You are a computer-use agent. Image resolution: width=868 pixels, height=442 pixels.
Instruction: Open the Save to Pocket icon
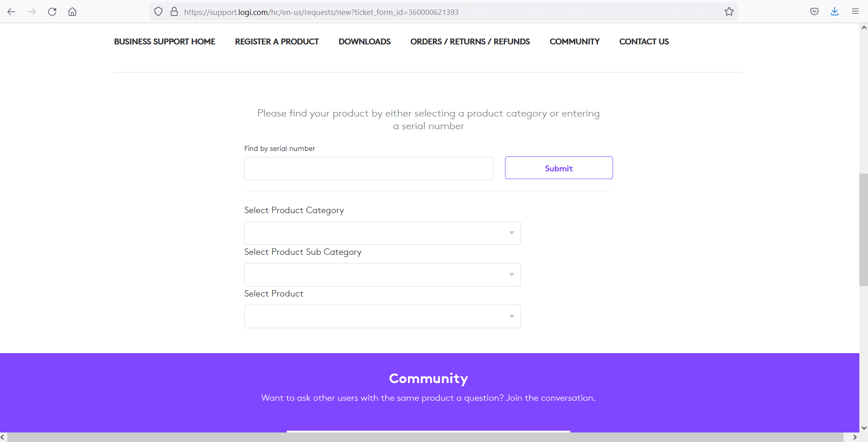[x=814, y=12]
